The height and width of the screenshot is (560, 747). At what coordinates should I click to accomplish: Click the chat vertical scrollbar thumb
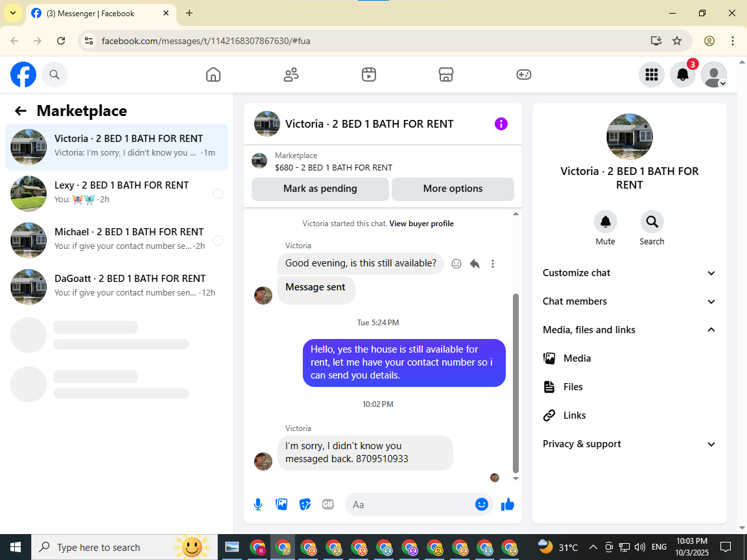click(516, 383)
